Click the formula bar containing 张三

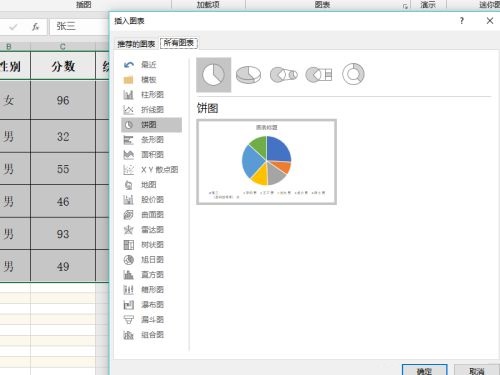(79, 26)
